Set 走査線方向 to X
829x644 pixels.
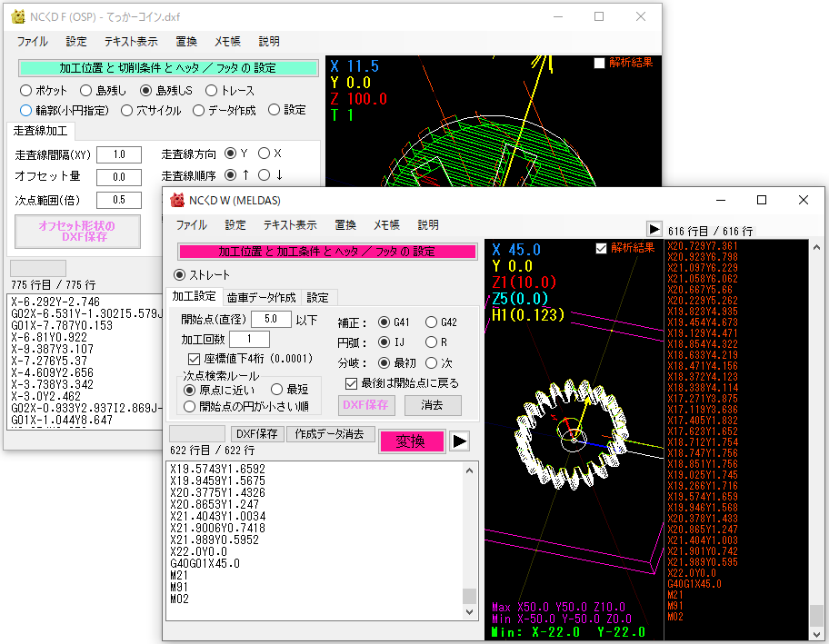click(264, 154)
